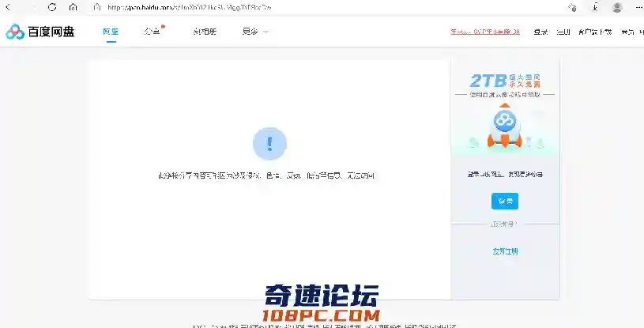Open the 客户端下载 link

point(595,32)
